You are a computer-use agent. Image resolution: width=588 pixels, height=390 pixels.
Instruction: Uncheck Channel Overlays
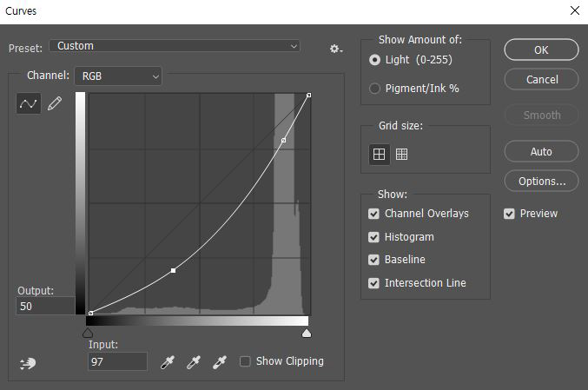(x=373, y=214)
